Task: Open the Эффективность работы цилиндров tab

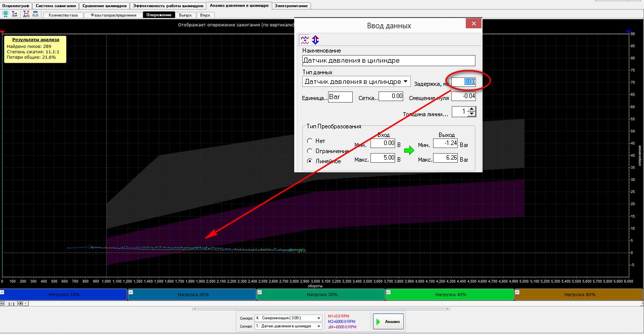Action: point(168,6)
